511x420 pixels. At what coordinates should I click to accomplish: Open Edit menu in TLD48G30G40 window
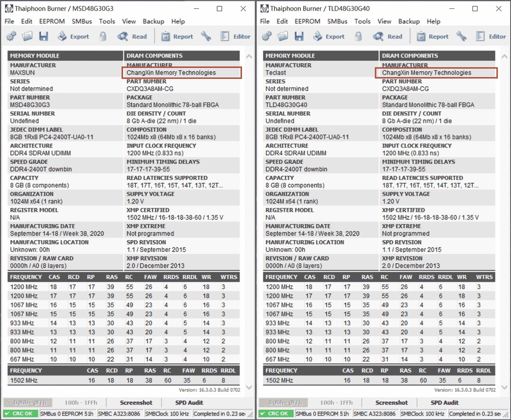coord(282,21)
